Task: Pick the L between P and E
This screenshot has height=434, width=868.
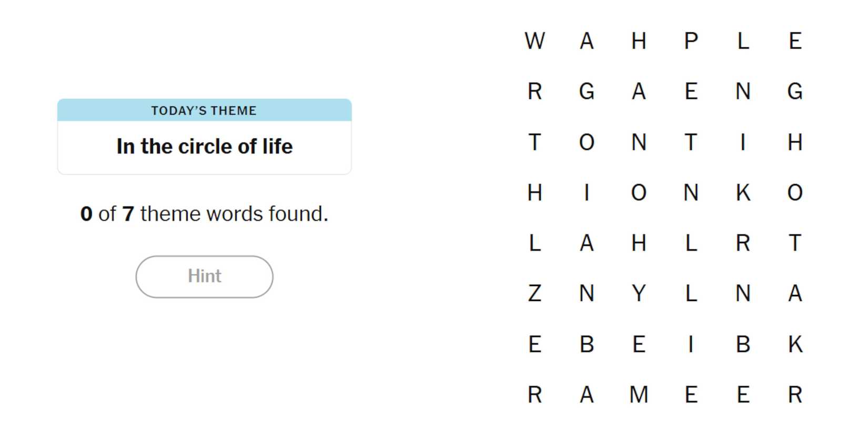Action: pyautogui.click(x=743, y=41)
